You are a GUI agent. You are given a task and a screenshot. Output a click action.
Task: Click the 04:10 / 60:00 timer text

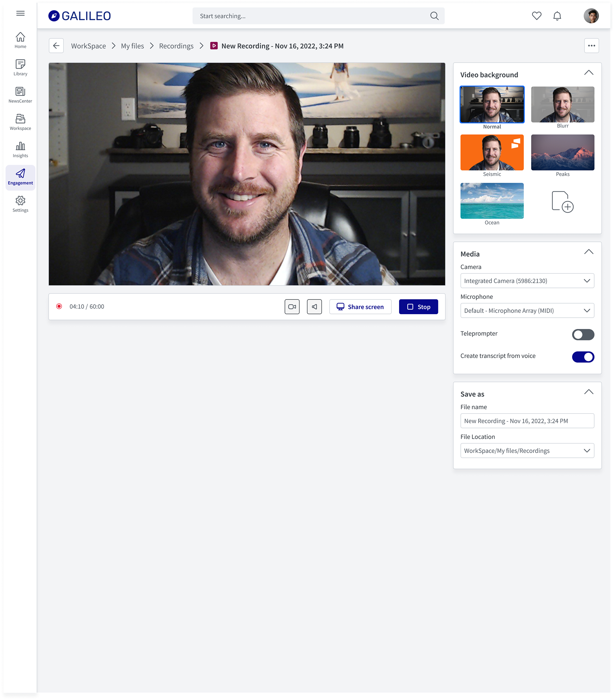pyautogui.click(x=87, y=306)
